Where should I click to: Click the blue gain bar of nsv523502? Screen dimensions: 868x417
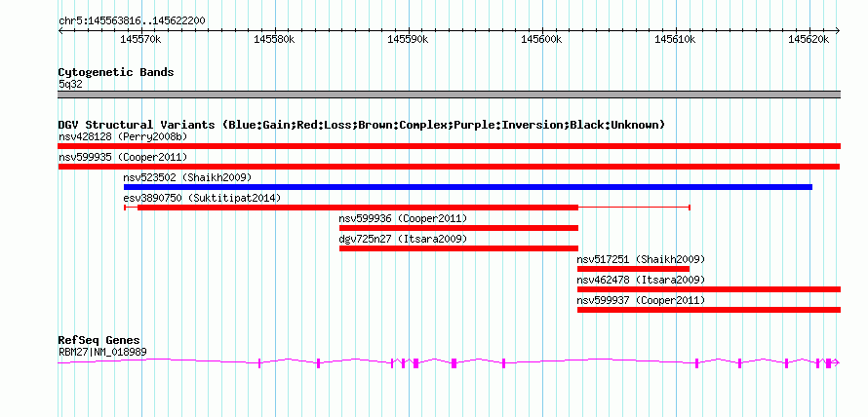468,187
